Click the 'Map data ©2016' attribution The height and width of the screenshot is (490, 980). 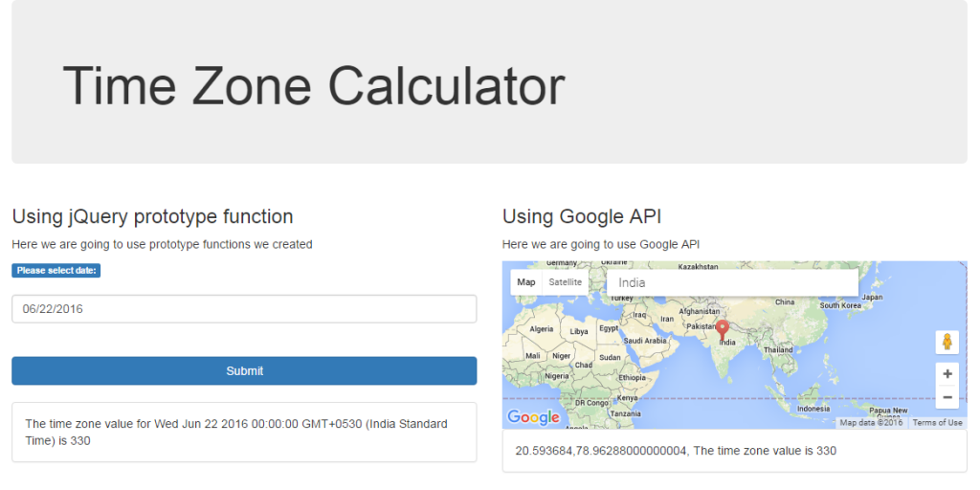pos(871,422)
